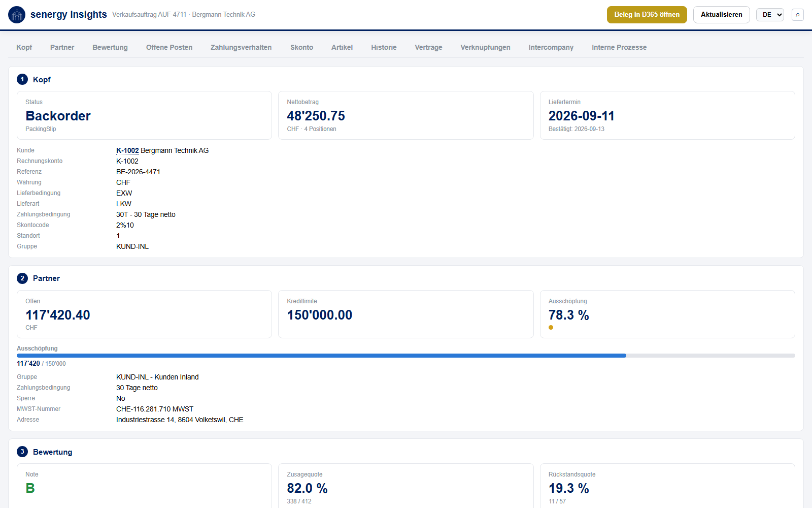Click the Rückstandsquote 19.3 % card
812x508 pixels.
click(667, 486)
